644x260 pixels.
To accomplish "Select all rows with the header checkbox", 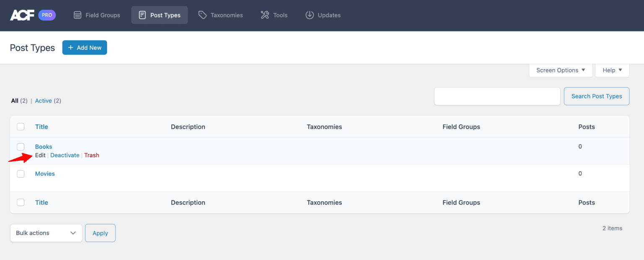I will coord(21,126).
